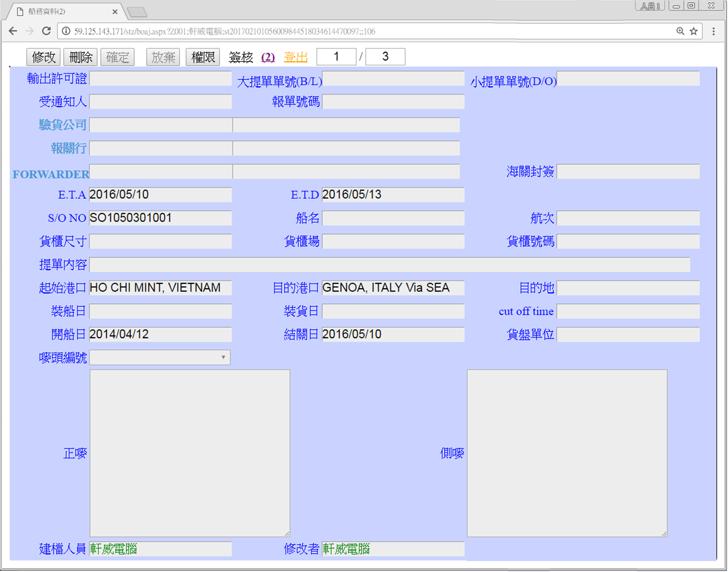The height and width of the screenshot is (572, 728).
Task: Click the second wide 驗貨公司 name field
Action: tap(347, 125)
